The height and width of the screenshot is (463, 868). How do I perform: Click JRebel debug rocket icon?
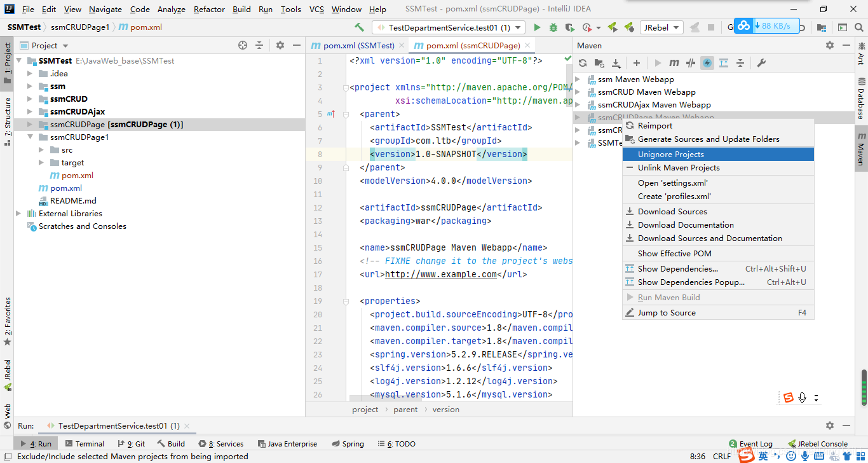tap(629, 27)
